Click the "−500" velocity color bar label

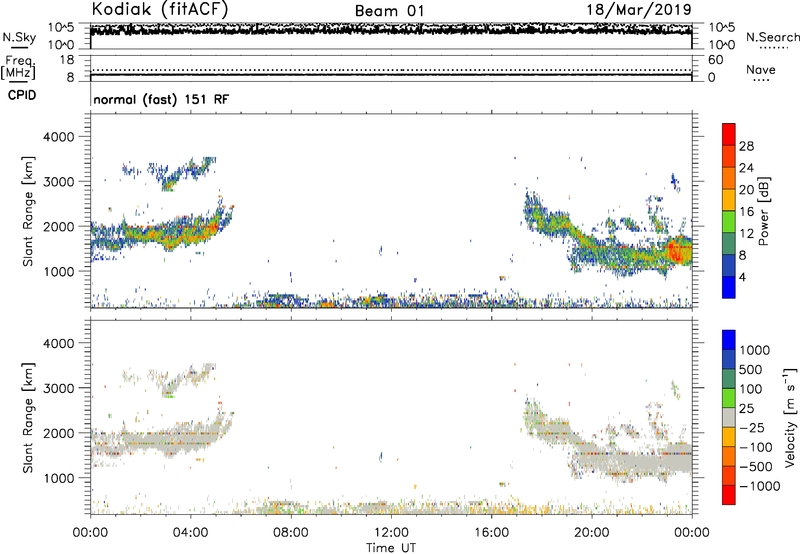click(x=755, y=466)
